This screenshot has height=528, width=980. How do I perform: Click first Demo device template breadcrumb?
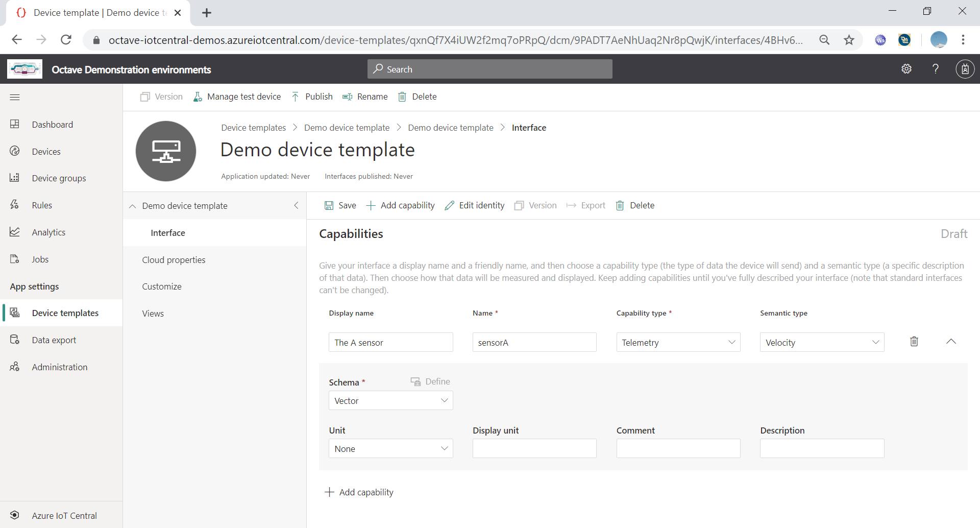pyautogui.click(x=347, y=128)
